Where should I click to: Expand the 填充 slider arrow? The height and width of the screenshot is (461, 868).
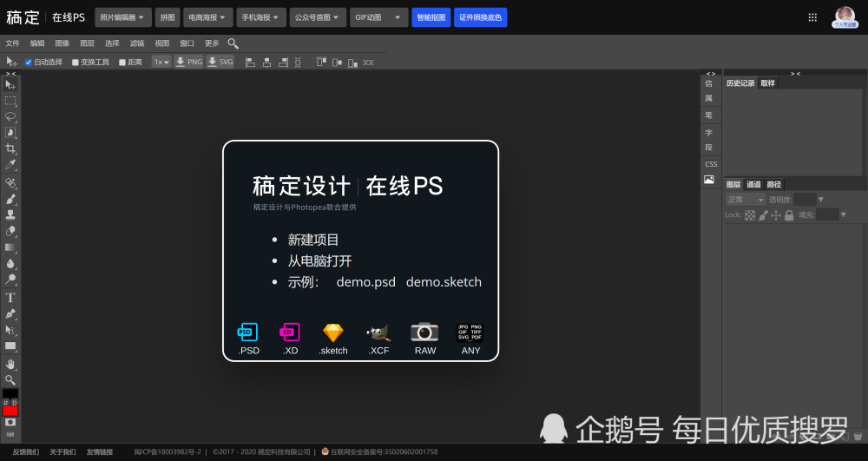point(844,214)
